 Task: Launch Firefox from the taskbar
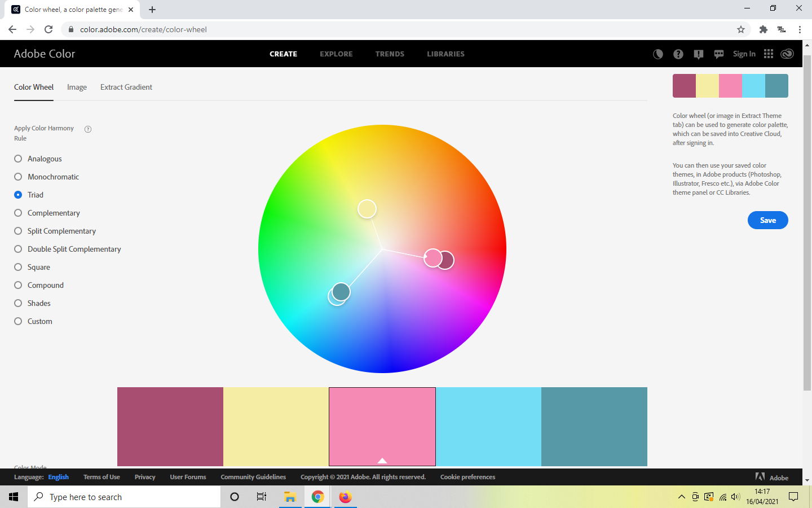click(345, 497)
